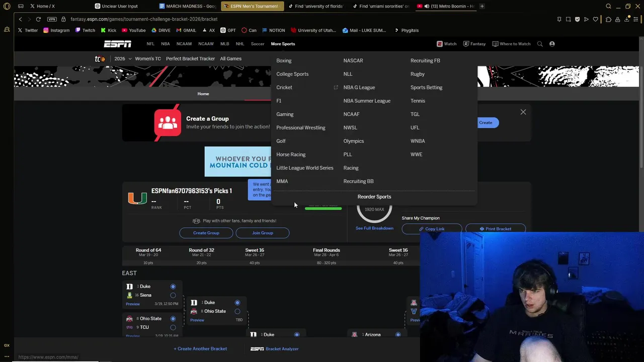The height and width of the screenshot is (362, 644).
Task: Open the DRIVE bookmark
Action: 160,30
